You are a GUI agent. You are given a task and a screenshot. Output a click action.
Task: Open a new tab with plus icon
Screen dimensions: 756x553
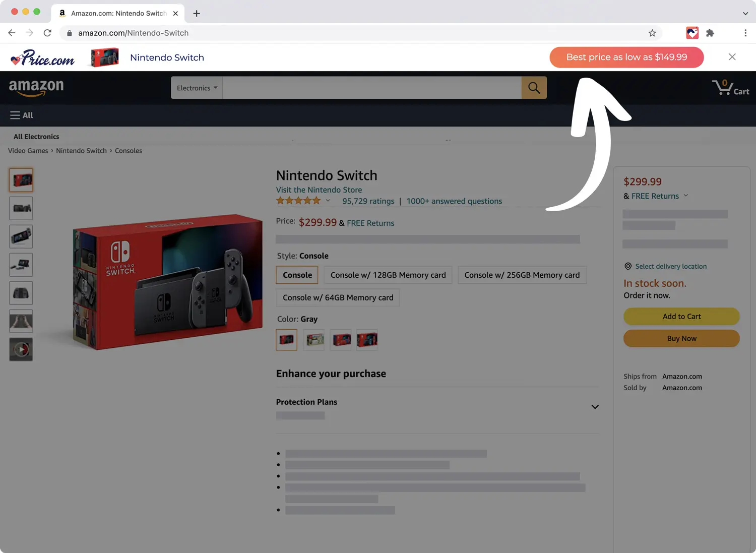pyautogui.click(x=197, y=14)
